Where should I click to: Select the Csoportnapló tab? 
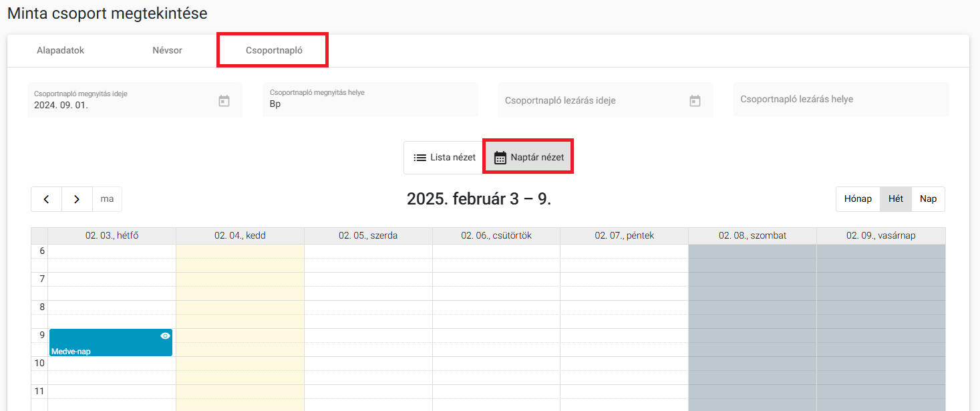(x=274, y=50)
